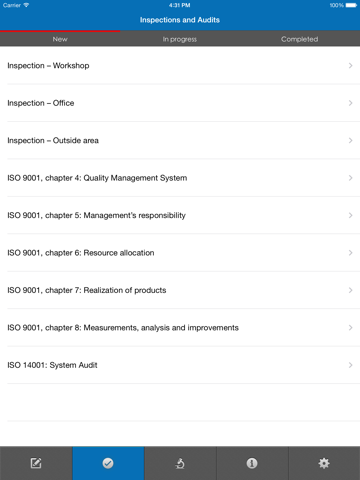Expand chevron beside Inspection – Workshop
Viewport: 360px width, 480px height.
[350, 66]
